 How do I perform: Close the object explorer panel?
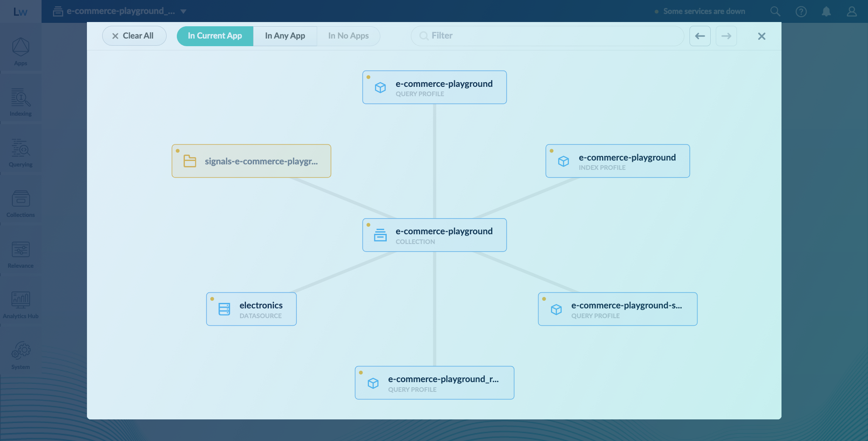(x=762, y=36)
